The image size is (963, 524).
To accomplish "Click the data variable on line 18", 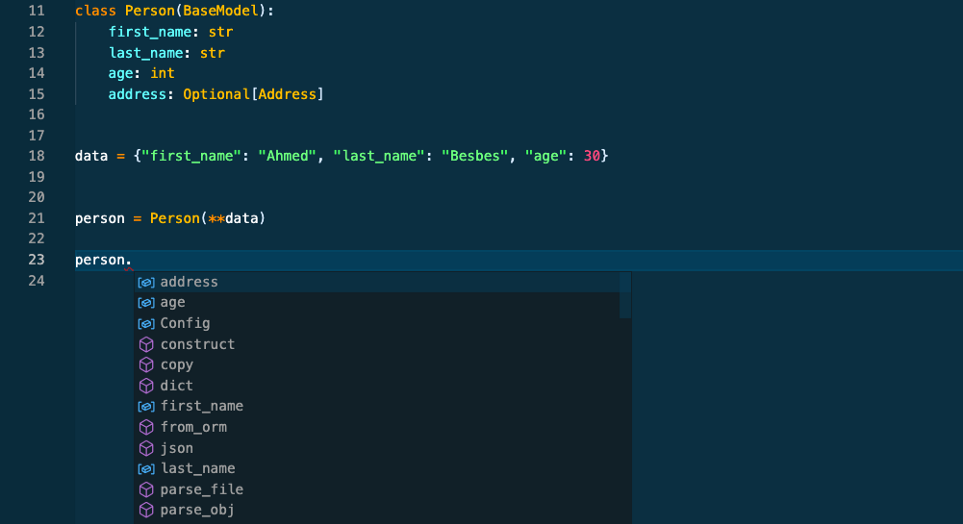I will coord(92,156).
